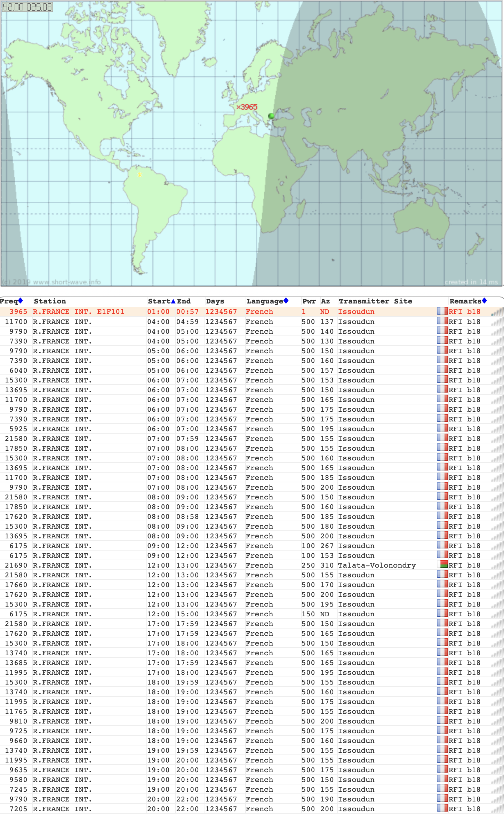Click French language in the 7205 row

pyautogui.click(x=259, y=809)
